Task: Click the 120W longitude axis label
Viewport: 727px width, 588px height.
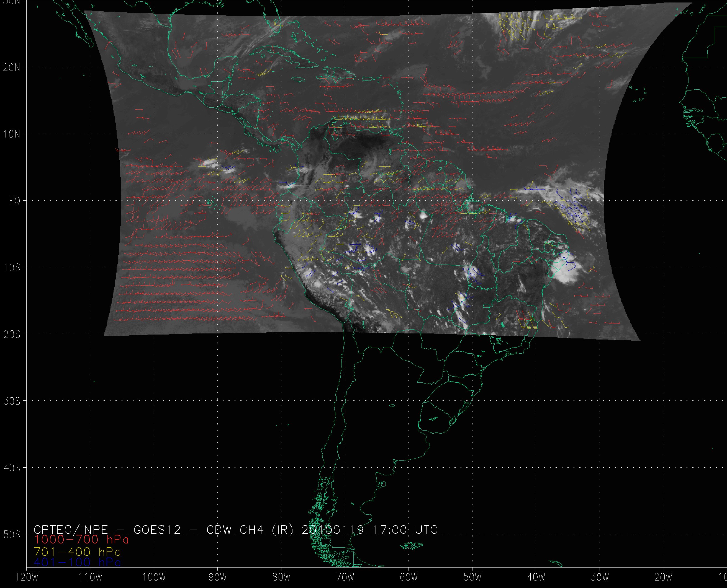Action: (x=27, y=577)
